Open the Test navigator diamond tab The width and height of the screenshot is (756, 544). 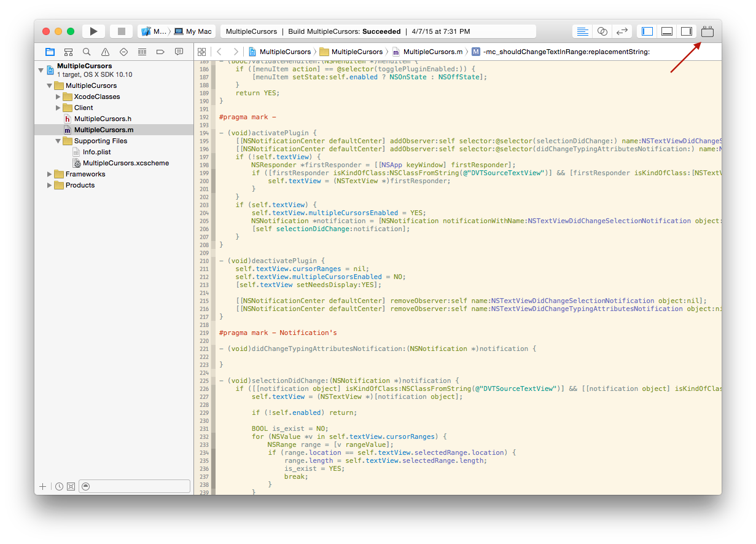[x=123, y=52]
